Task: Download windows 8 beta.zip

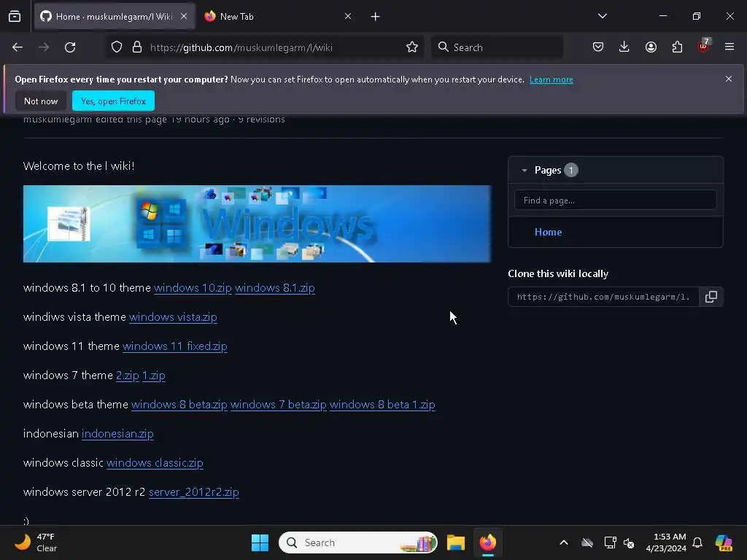Action: (x=179, y=405)
